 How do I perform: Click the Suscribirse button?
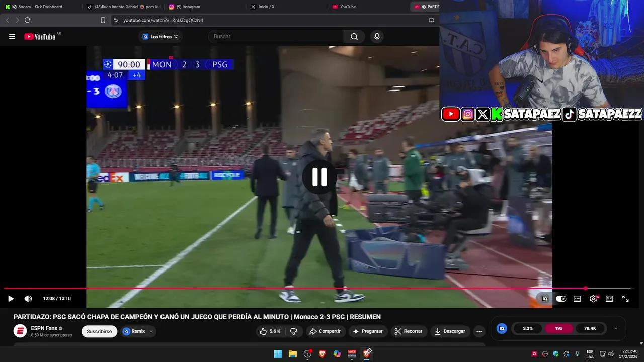pos(99,331)
